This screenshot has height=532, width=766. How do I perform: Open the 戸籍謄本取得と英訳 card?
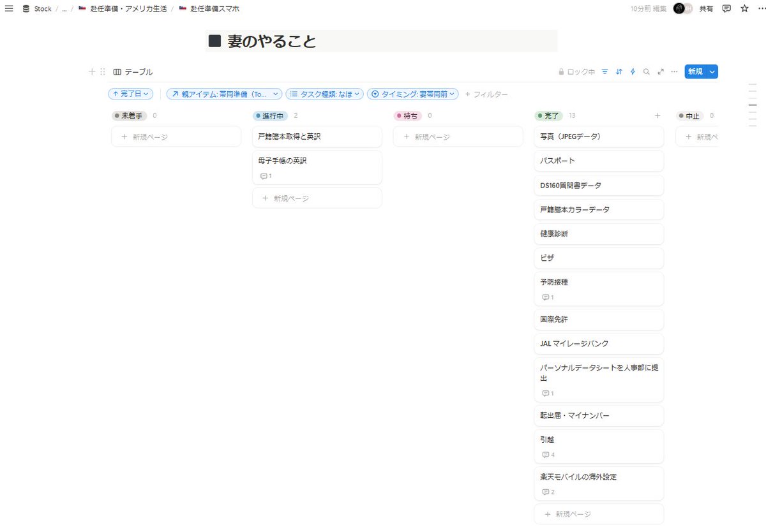tap(317, 137)
